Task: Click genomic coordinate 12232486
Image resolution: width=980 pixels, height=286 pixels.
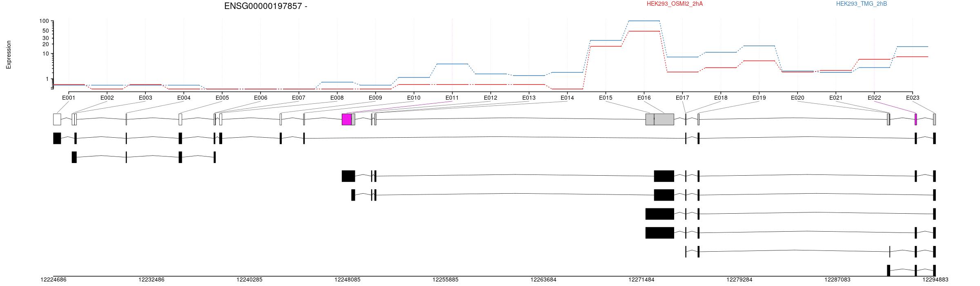Action: pyautogui.click(x=151, y=280)
